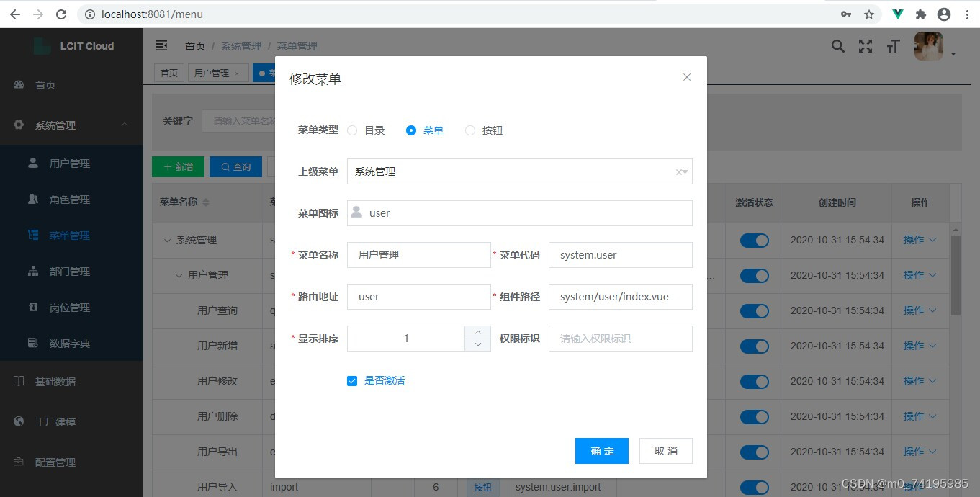This screenshot has width=980, height=497.
Task: Open 数据字典 from the sidebar
Action: coord(70,344)
